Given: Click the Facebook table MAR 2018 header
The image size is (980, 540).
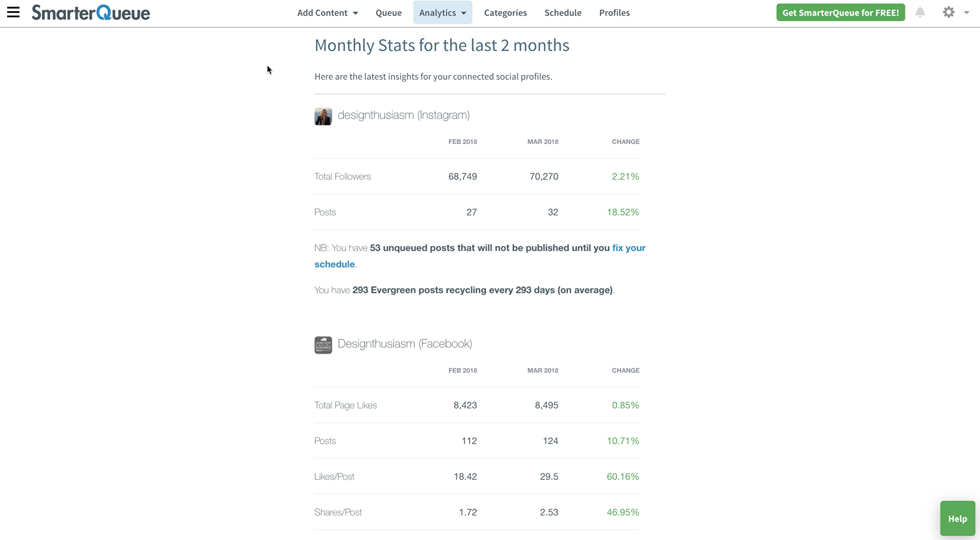Looking at the screenshot, I should tap(543, 371).
